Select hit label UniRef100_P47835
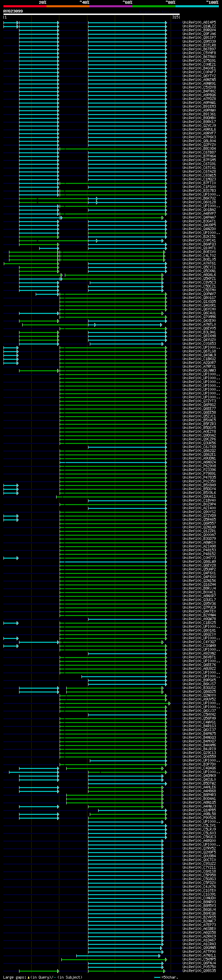222x980 pixels. [199, 477]
